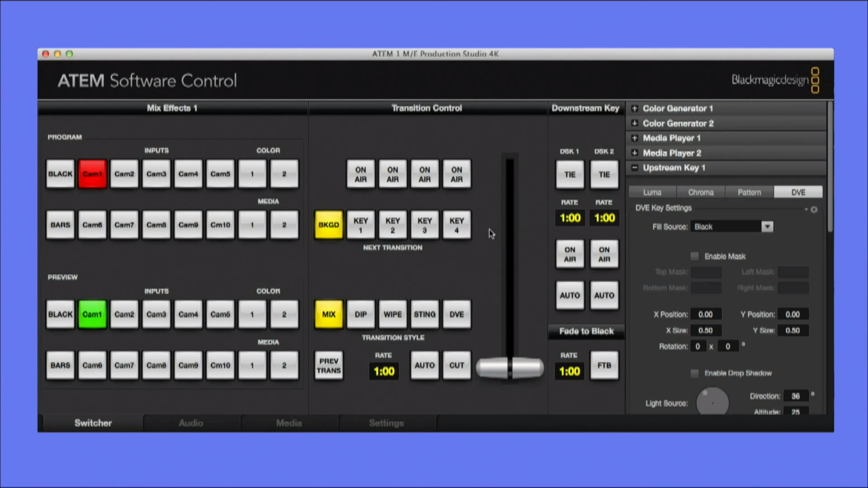Click the FTB fade to black button
Screen dimensions: 868x488
click(604, 365)
